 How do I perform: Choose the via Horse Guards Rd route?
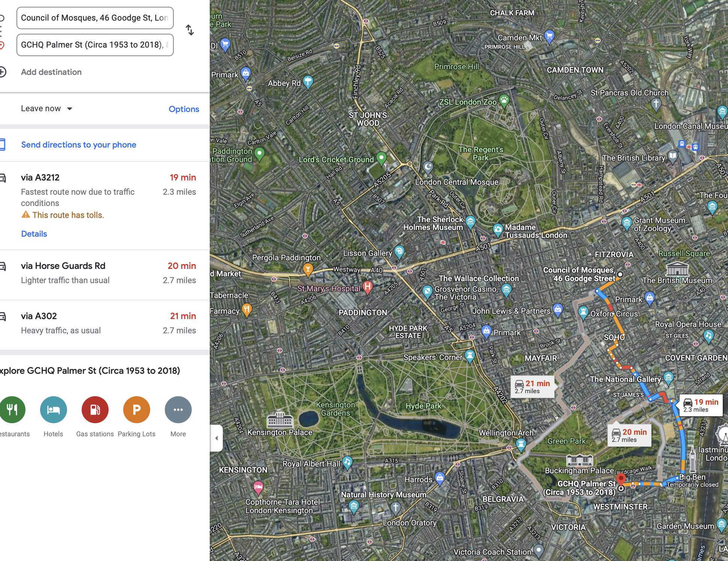click(x=105, y=275)
